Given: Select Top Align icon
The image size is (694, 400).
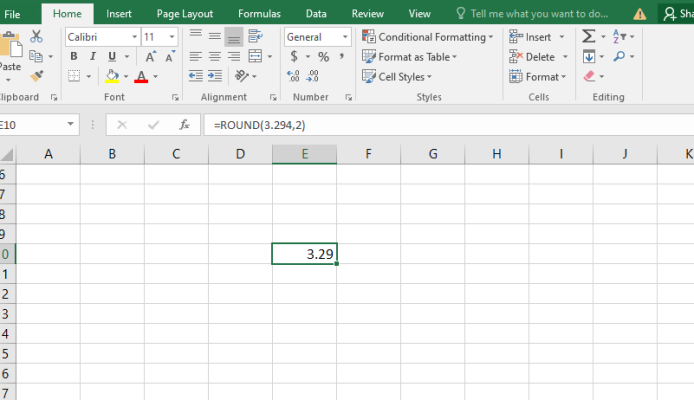Looking at the screenshot, I should coord(196,35).
